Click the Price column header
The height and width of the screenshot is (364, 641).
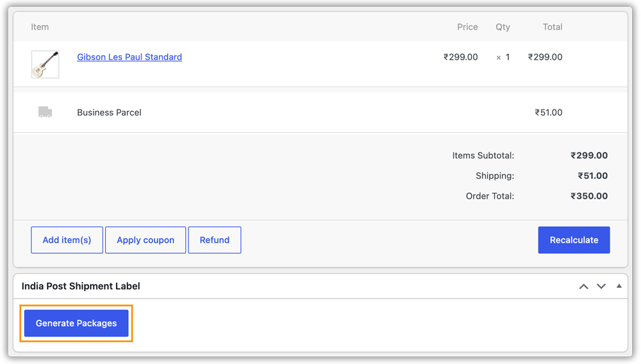pyautogui.click(x=467, y=27)
